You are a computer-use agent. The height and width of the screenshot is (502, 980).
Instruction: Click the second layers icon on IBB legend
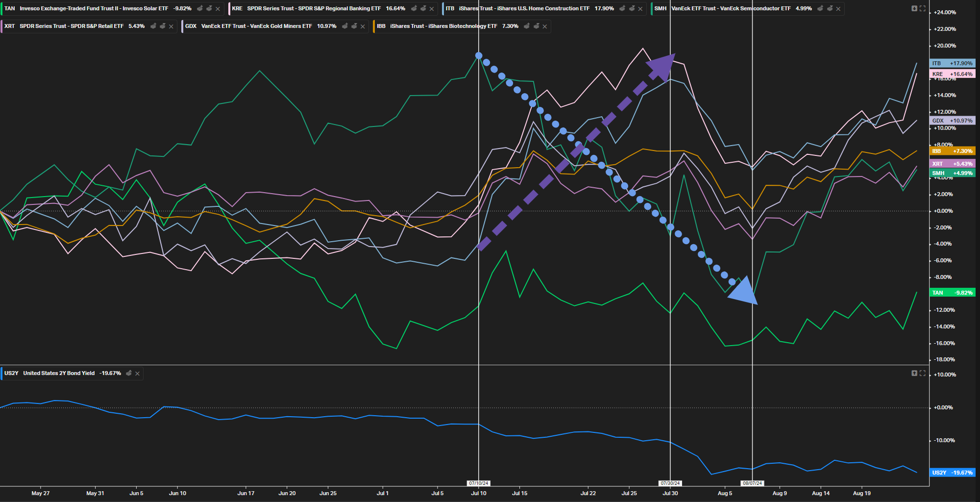tap(537, 26)
